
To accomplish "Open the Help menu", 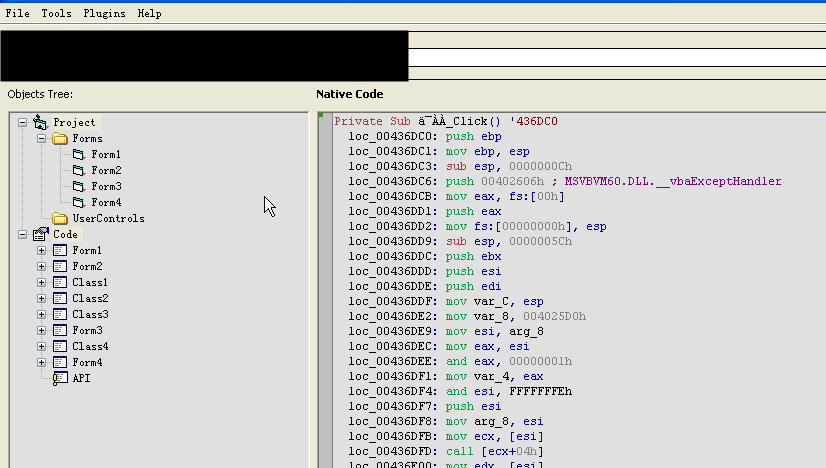I will click(x=150, y=13).
